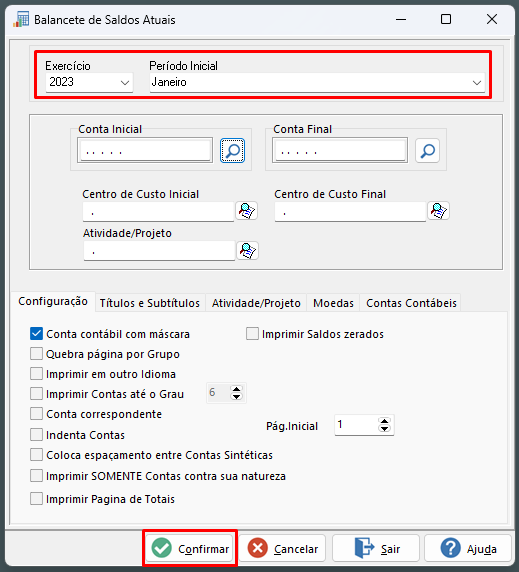This screenshot has width=519, height=572.
Task: Enable Conta correspondente checkbox
Action: [36, 414]
